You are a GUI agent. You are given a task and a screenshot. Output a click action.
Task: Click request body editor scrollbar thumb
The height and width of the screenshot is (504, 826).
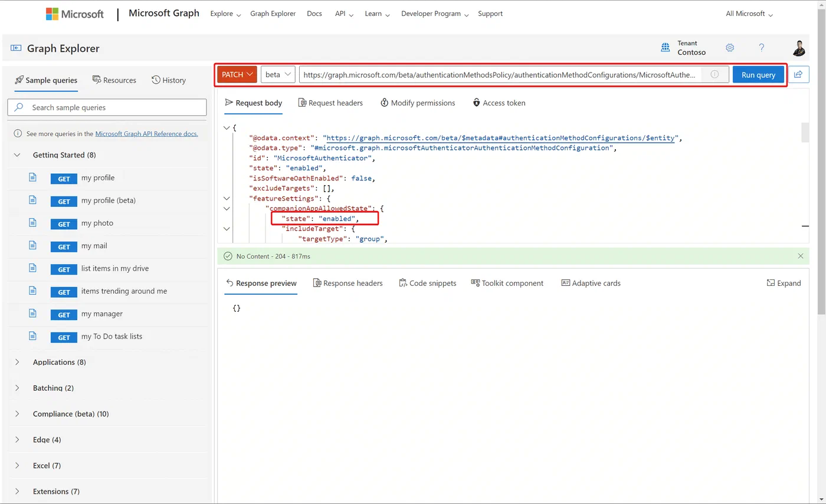tap(805, 132)
